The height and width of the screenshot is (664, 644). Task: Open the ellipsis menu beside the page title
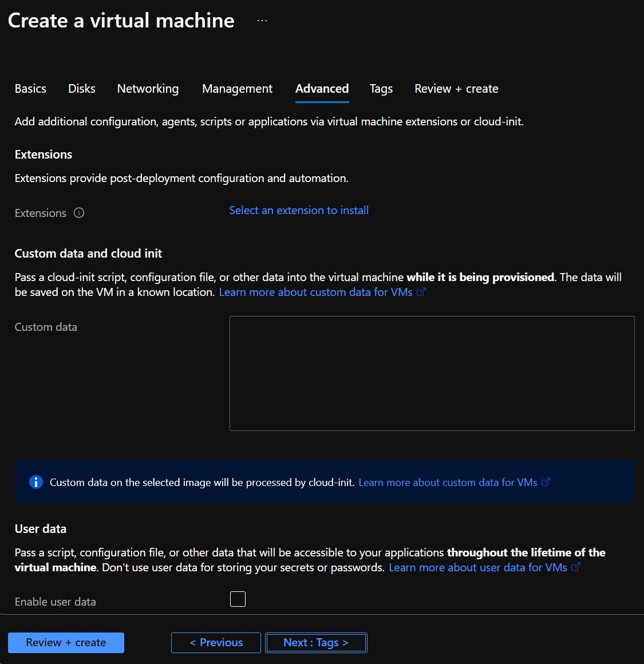pos(262,20)
